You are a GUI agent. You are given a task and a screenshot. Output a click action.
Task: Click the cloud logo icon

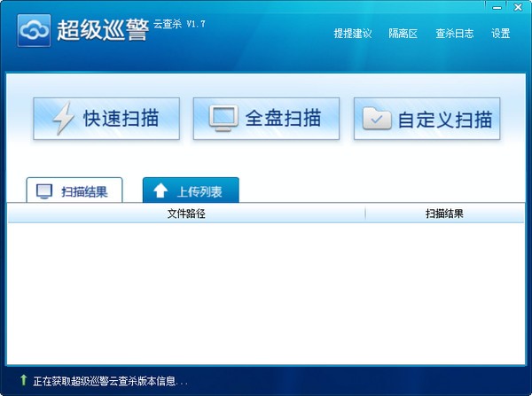coord(34,30)
